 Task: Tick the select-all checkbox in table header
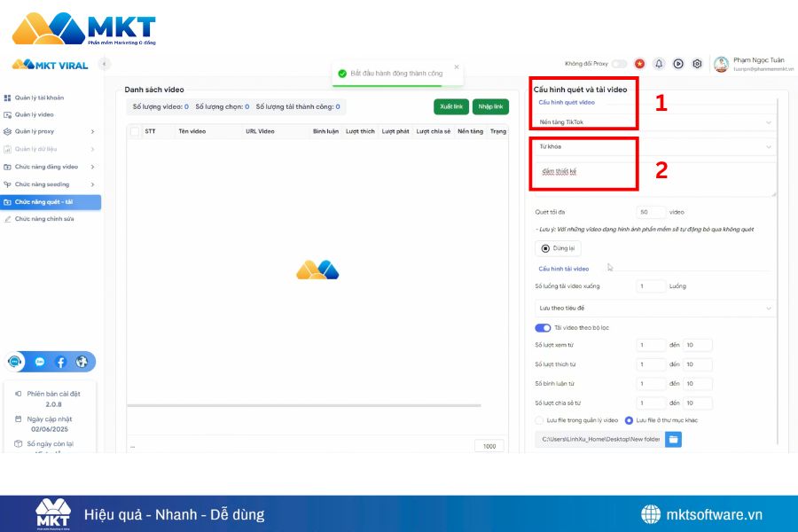(x=135, y=131)
